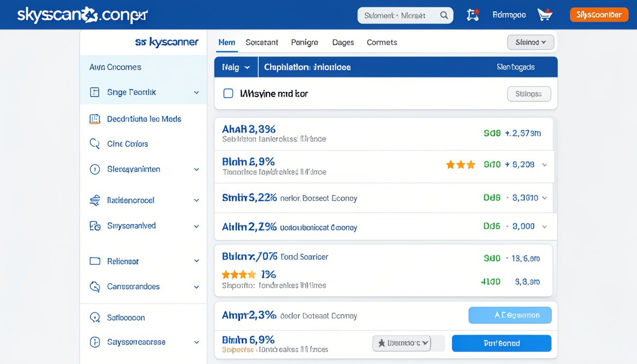Switch to the Nem tab
This screenshot has width=637, height=364.
227,42
